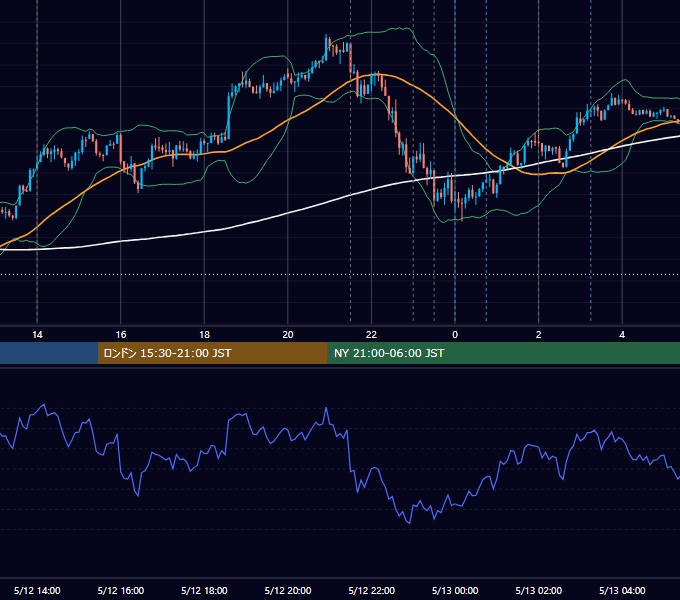Click the 4 hour axis label
The height and width of the screenshot is (600, 680).
pyautogui.click(x=622, y=335)
